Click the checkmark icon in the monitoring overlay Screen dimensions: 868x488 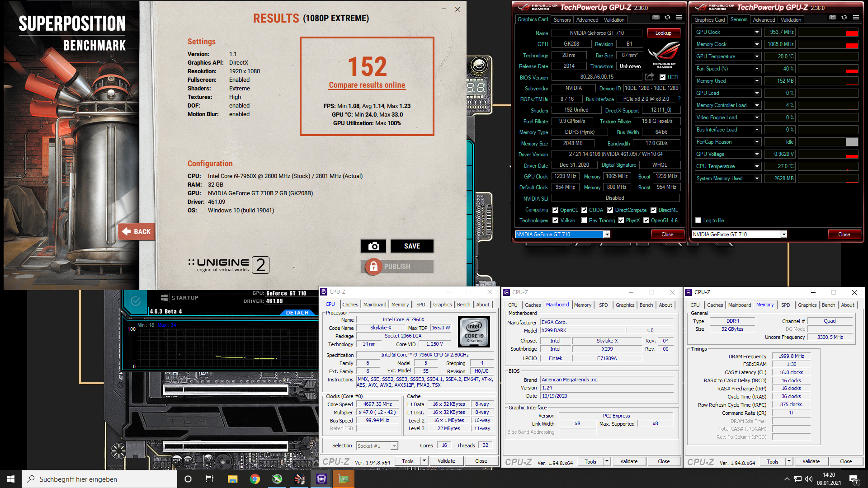pyautogui.click(x=135, y=301)
